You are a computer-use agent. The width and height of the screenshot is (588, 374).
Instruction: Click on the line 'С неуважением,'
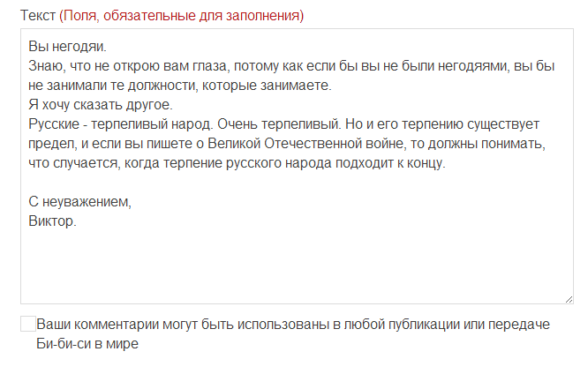click(79, 202)
